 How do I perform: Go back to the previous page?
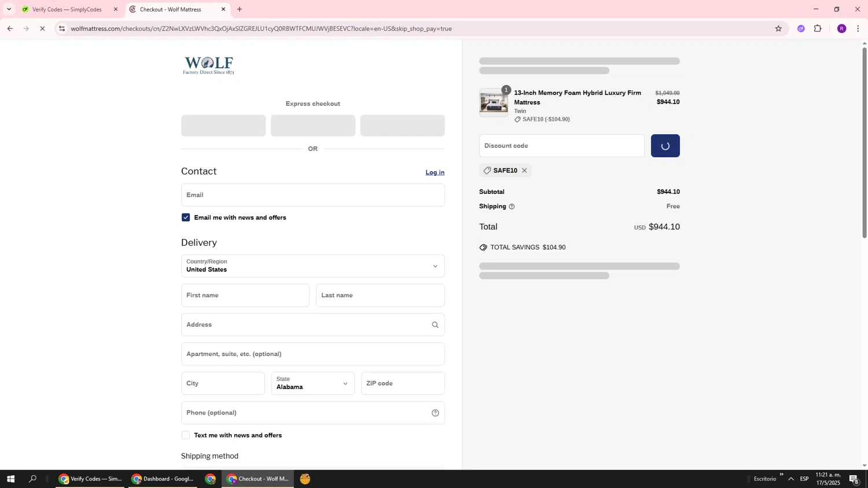click(10, 28)
